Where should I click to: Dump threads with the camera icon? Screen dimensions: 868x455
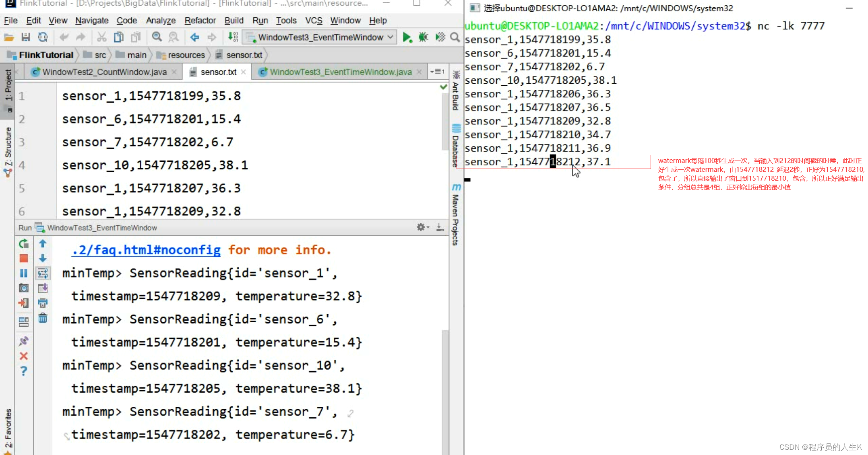click(24, 288)
